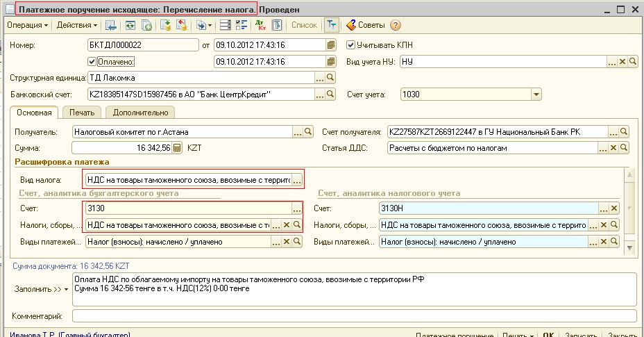Open the Операция dropdown menu
The image size is (644, 337).
27,25
